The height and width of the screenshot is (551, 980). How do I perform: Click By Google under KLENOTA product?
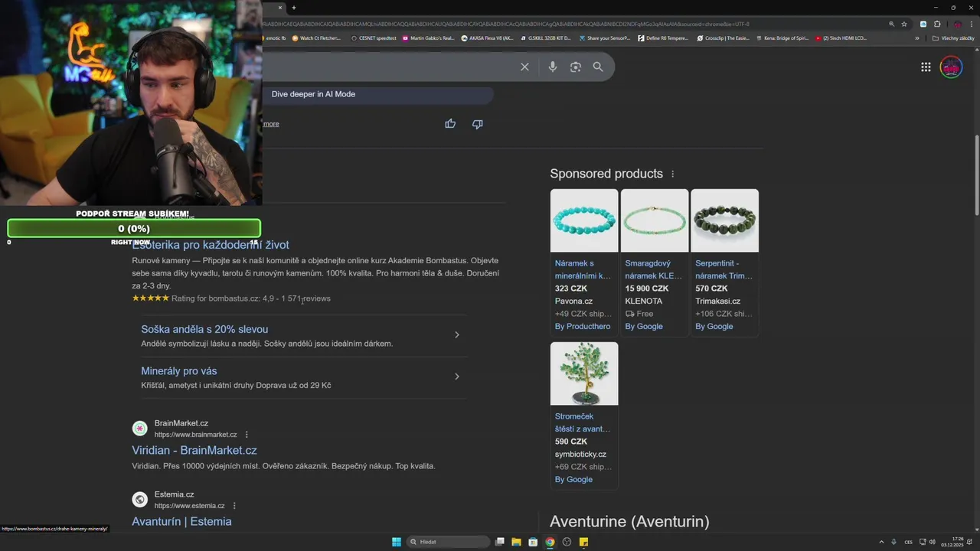pos(644,327)
